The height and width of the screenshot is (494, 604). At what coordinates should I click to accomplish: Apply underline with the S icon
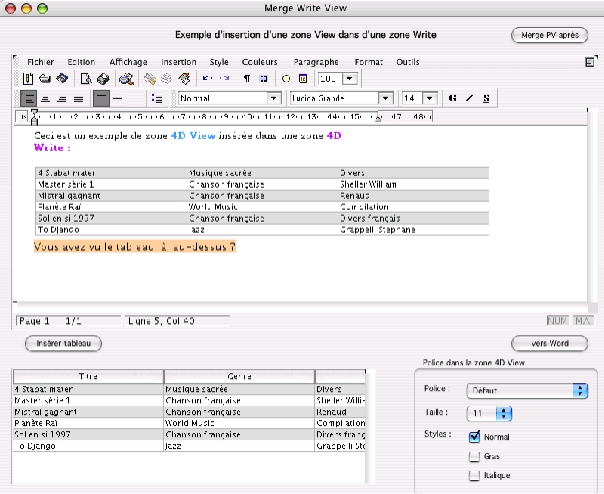click(486, 99)
